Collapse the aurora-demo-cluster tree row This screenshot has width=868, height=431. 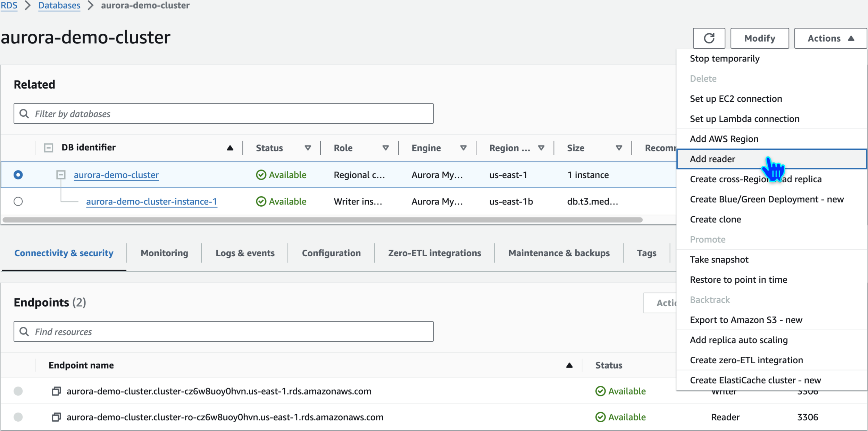61,175
